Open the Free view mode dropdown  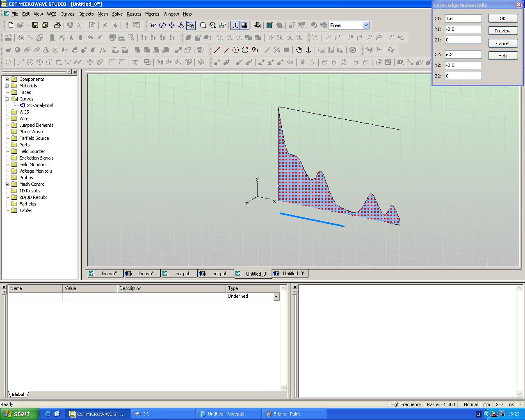tap(366, 25)
